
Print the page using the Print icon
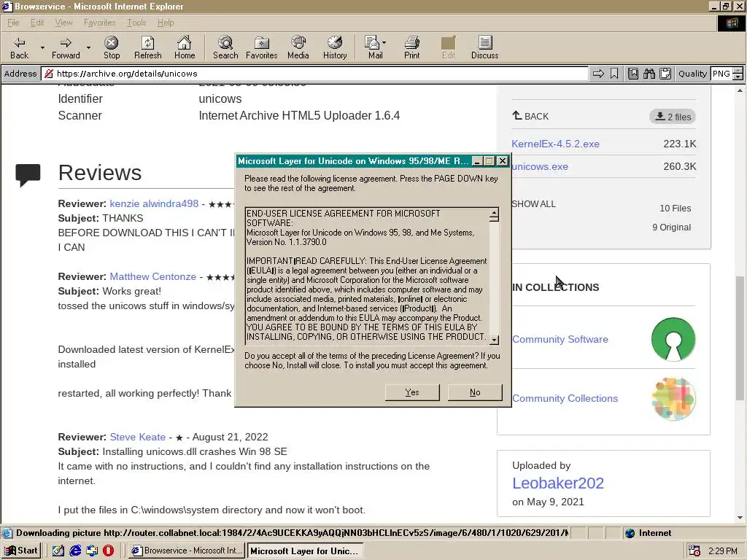click(412, 47)
